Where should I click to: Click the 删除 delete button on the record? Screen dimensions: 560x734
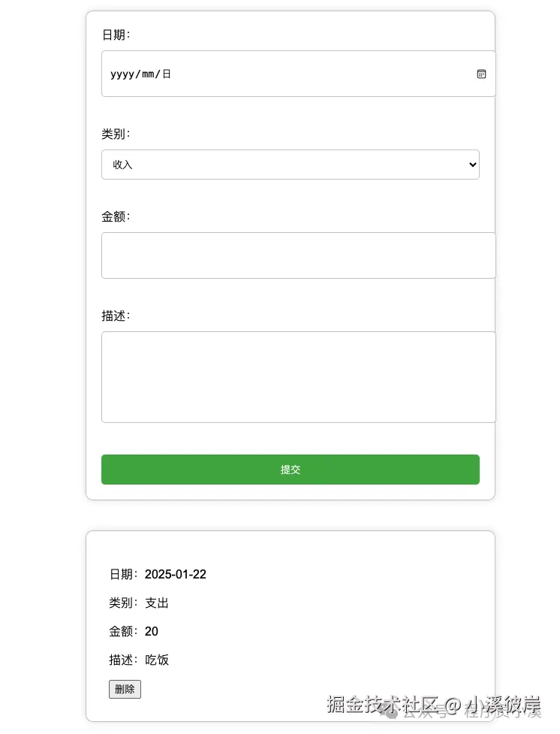(x=125, y=689)
